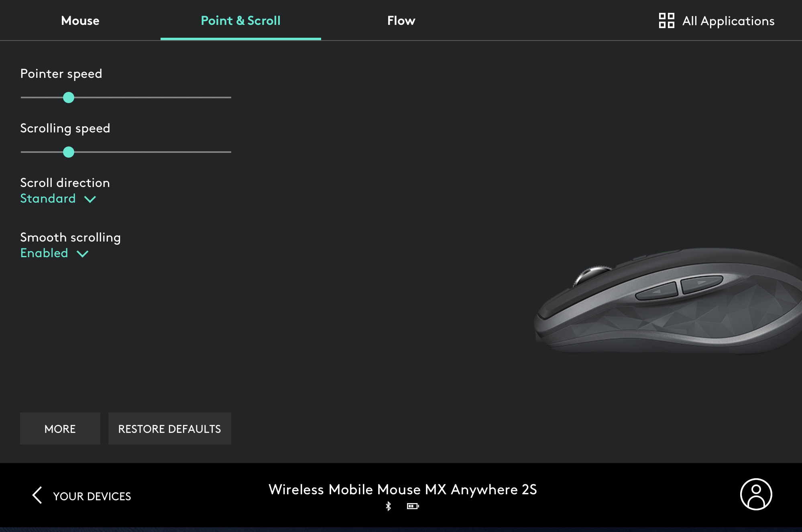This screenshot has height=532, width=802.
Task: Select the Point & Scroll tab
Action: click(x=240, y=21)
